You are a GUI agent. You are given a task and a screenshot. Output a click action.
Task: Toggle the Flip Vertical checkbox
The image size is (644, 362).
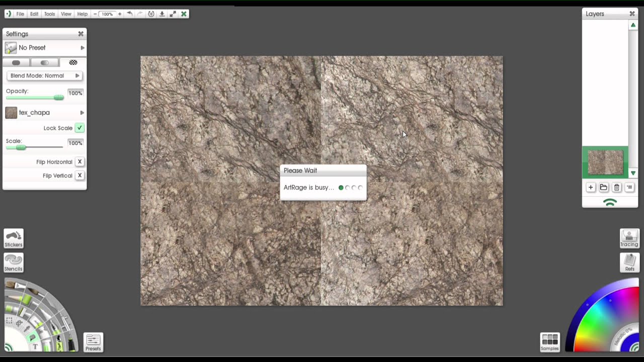(79, 175)
